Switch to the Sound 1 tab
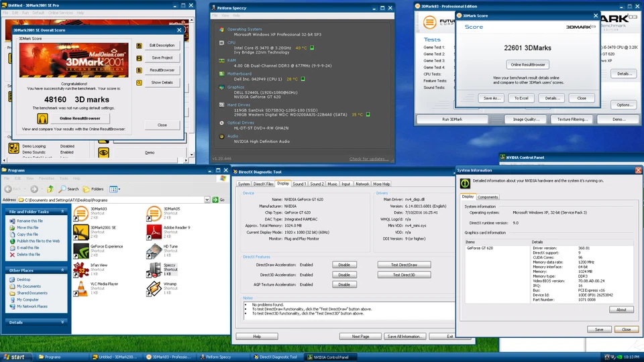The image size is (644, 362). [x=299, y=184]
